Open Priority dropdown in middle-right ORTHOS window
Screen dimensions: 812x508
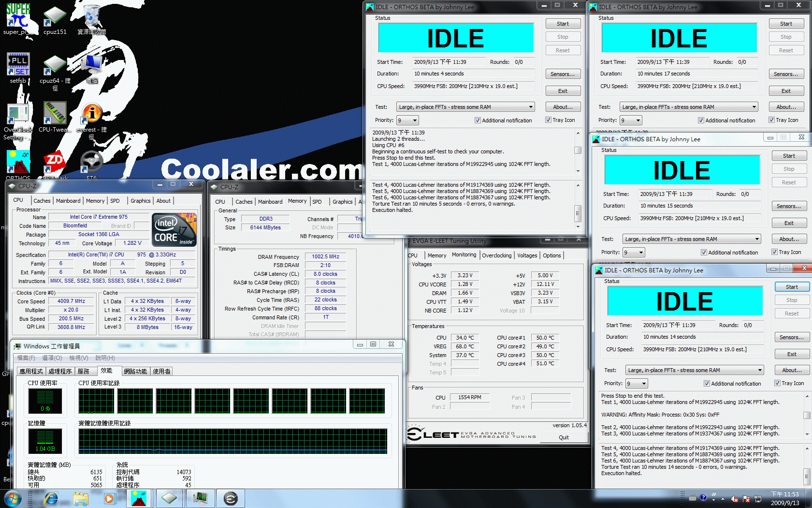634,253
